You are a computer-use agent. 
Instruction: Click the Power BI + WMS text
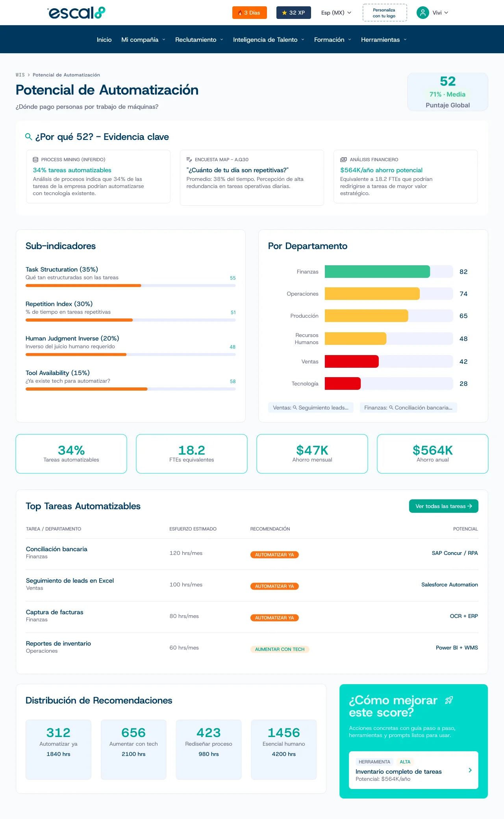point(457,648)
